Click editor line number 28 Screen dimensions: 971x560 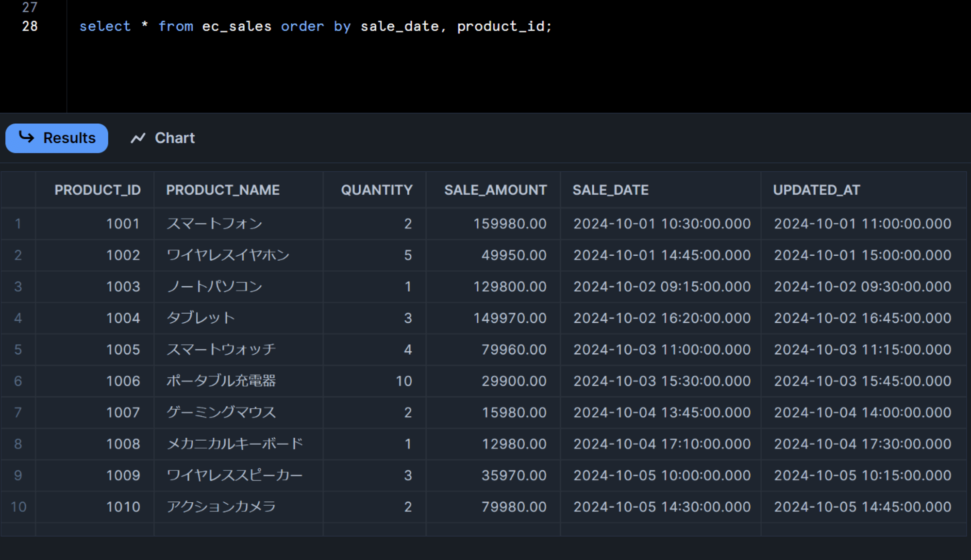pyautogui.click(x=30, y=26)
